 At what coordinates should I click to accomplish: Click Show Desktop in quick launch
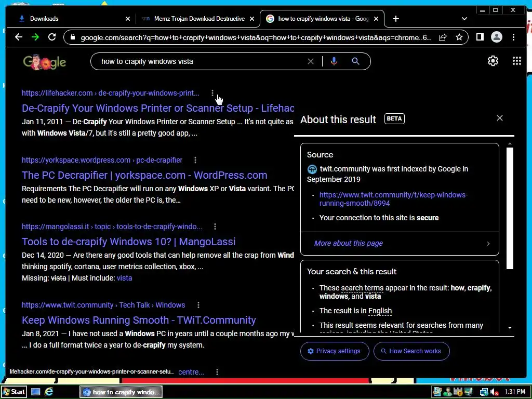(x=36, y=392)
